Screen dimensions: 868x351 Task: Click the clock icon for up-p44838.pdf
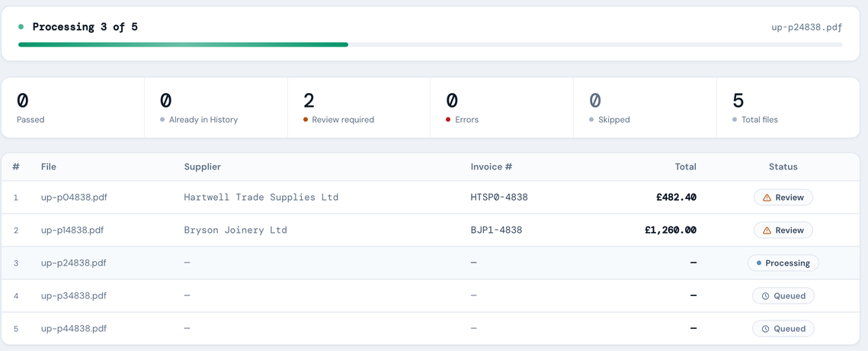point(766,329)
